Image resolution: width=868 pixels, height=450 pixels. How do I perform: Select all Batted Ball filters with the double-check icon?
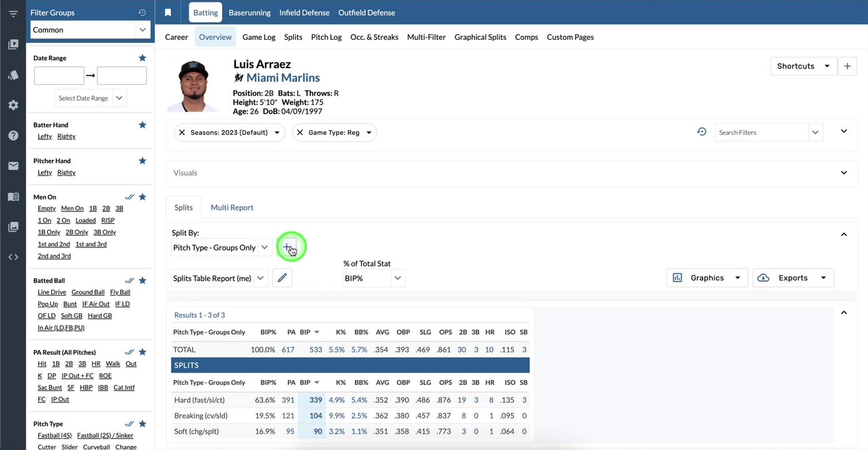[129, 281]
